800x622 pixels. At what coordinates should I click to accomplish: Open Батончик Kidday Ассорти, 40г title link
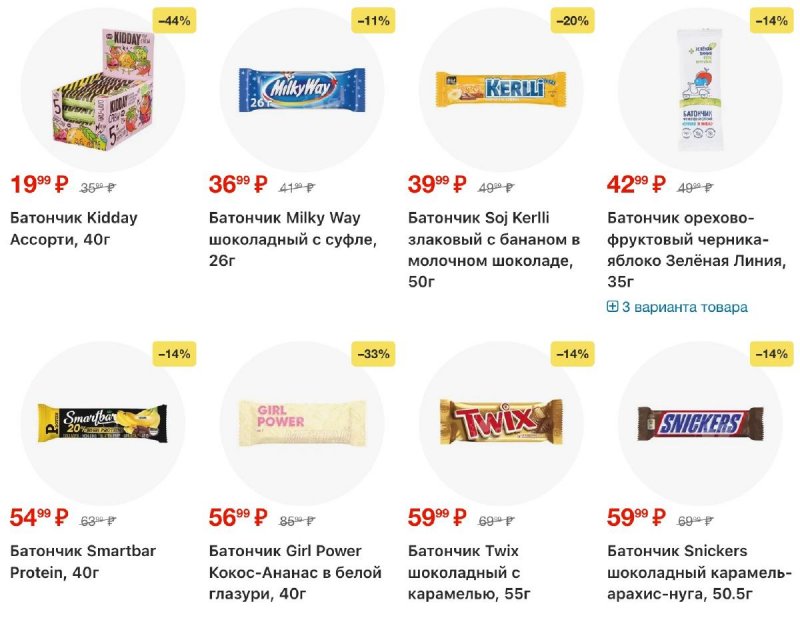(x=74, y=229)
